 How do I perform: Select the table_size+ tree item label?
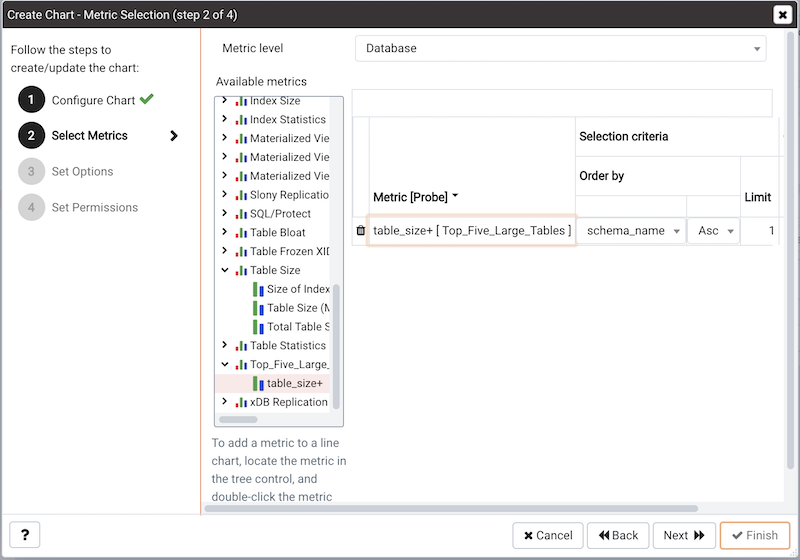pos(294,384)
